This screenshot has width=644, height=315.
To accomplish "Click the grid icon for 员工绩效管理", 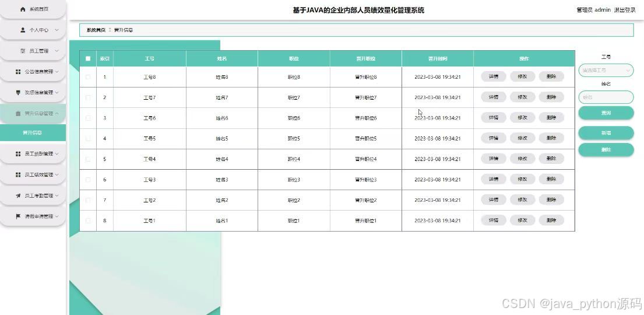I will pos(18,175).
